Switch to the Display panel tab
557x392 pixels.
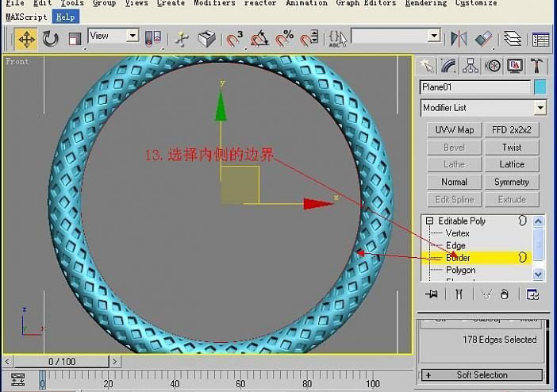(x=515, y=66)
